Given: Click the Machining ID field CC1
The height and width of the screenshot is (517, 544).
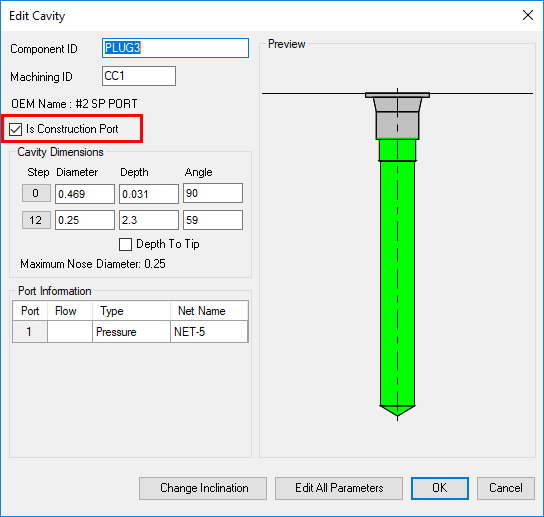Looking at the screenshot, I should [x=139, y=76].
